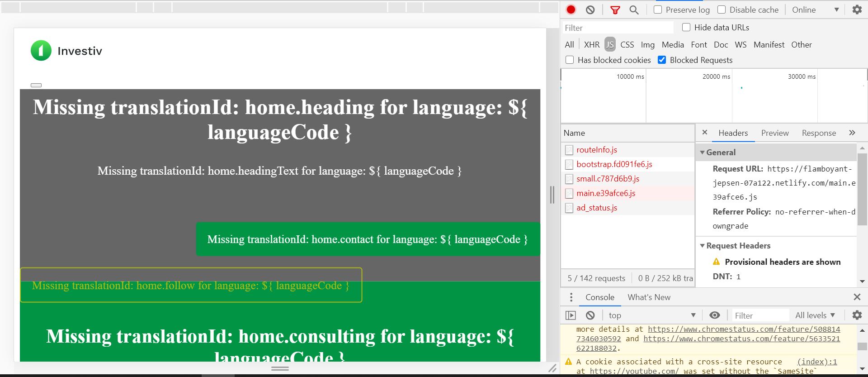Viewport: 868px width, 377px height.
Task: Open the What's New tab
Action: click(x=649, y=297)
